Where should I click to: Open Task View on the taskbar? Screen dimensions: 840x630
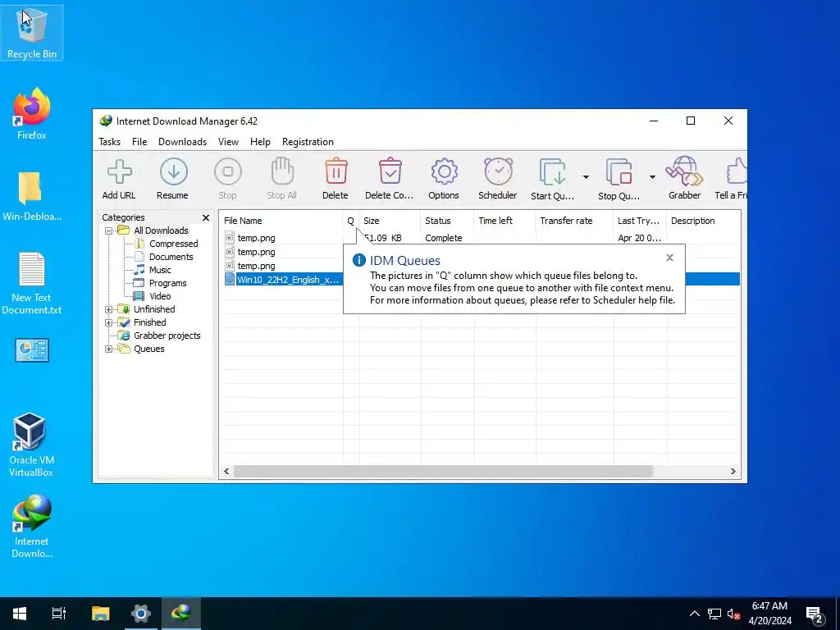click(x=59, y=614)
